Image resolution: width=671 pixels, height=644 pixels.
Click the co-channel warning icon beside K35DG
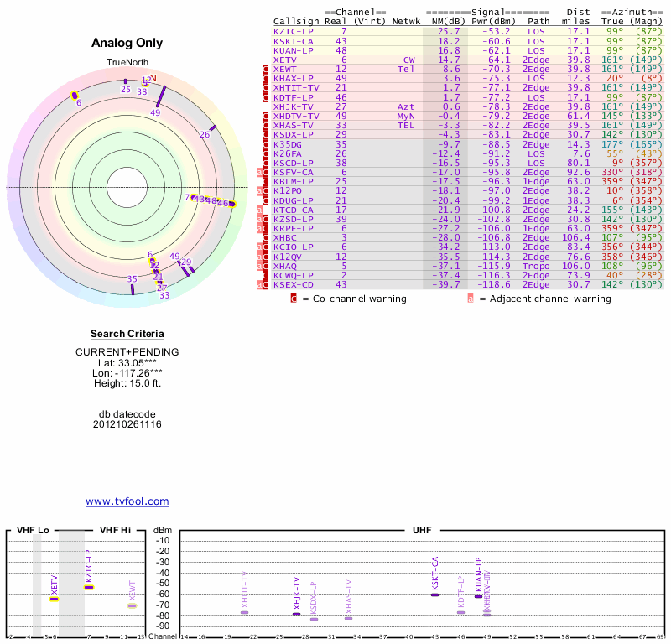point(266,144)
